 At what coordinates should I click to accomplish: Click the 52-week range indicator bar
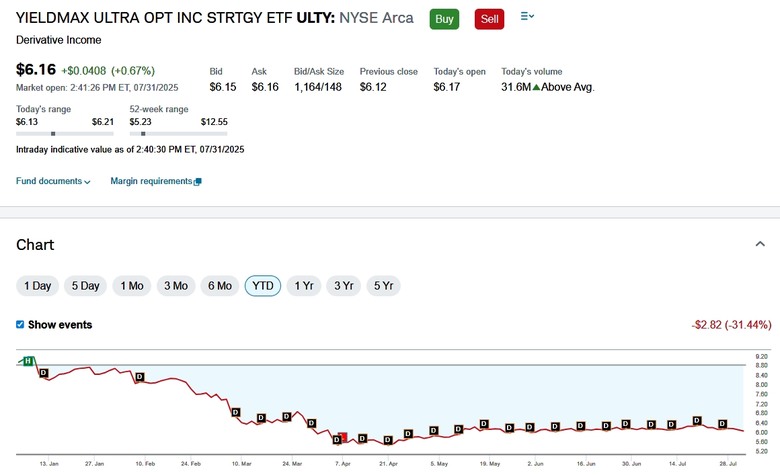178,134
